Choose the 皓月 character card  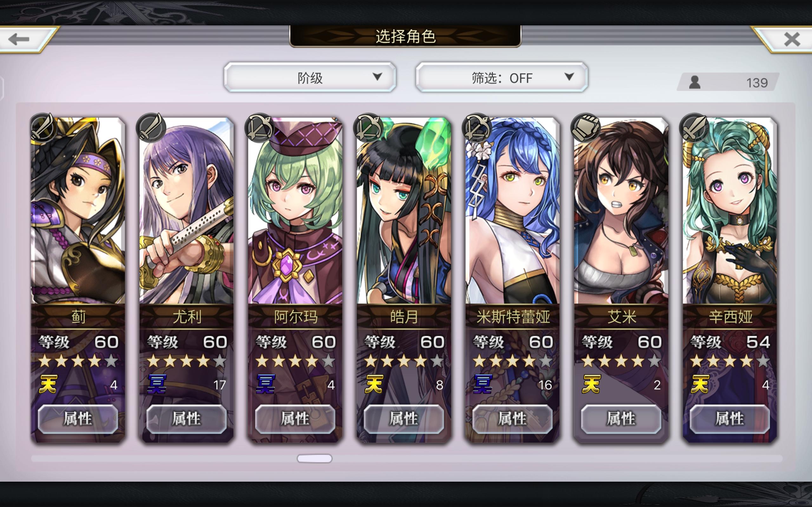pyautogui.click(x=404, y=211)
